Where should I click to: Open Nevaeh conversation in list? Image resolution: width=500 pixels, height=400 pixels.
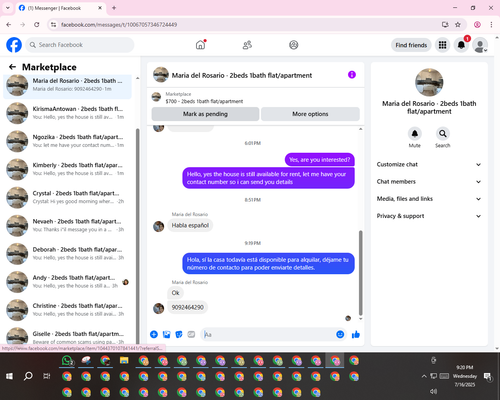67,226
